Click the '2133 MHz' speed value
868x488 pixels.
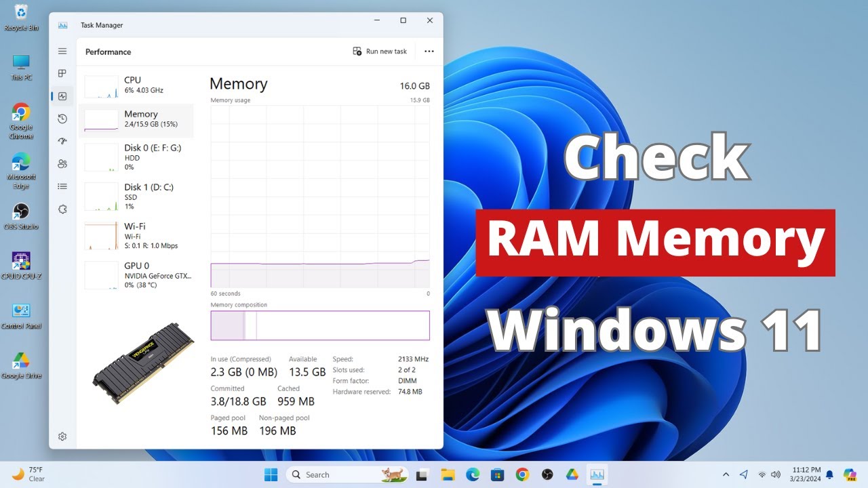tap(413, 359)
